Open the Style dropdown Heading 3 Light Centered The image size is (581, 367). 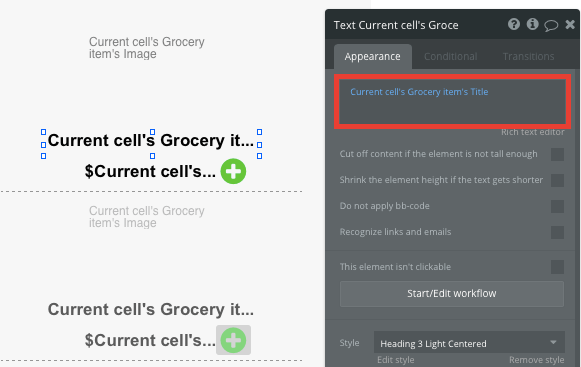(x=469, y=343)
